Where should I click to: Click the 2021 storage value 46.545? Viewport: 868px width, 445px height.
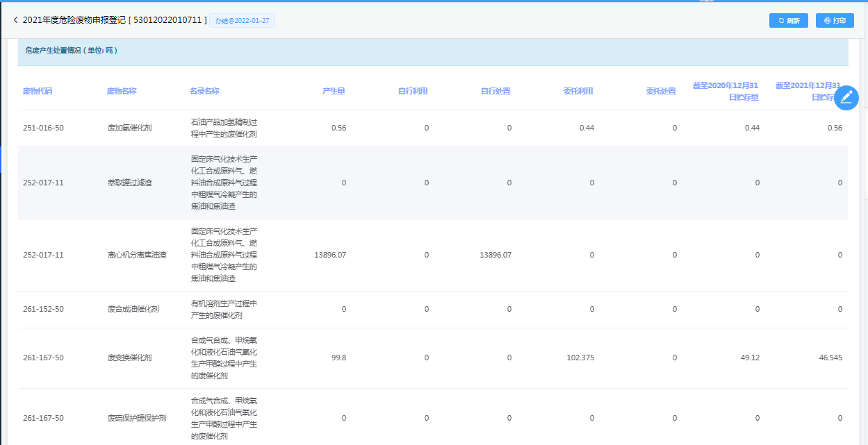click(831, 358)
